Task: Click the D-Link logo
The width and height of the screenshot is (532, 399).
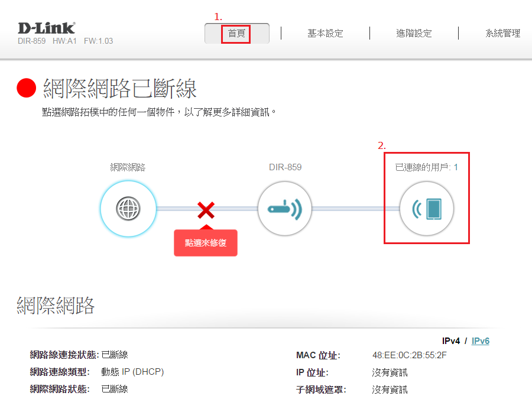Action: click(46, 28)
